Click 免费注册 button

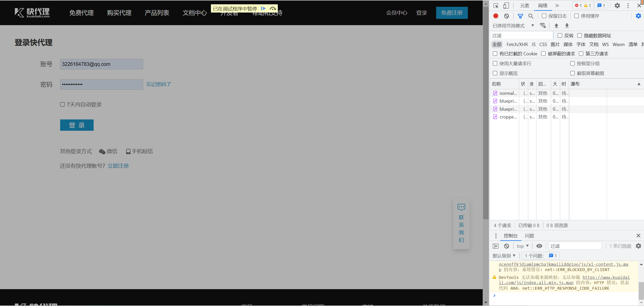452,13
